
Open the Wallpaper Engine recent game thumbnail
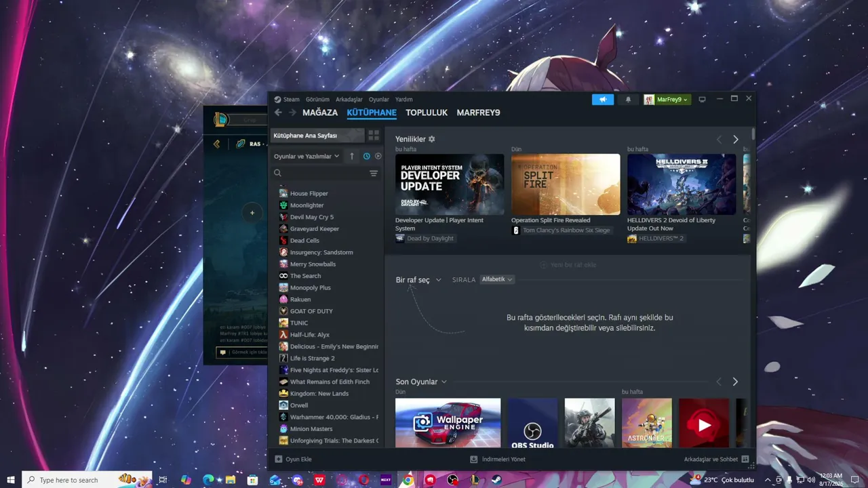(x=448, y=423)
